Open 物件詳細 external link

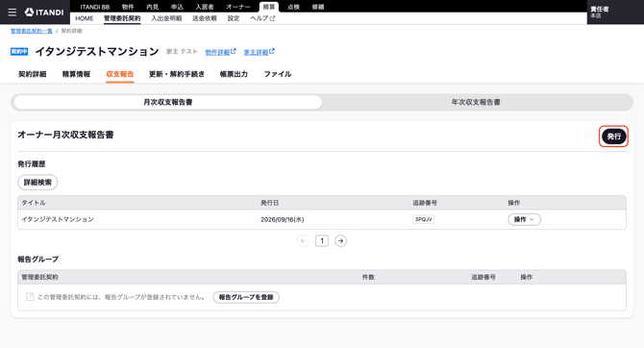[x=220, y=52]
